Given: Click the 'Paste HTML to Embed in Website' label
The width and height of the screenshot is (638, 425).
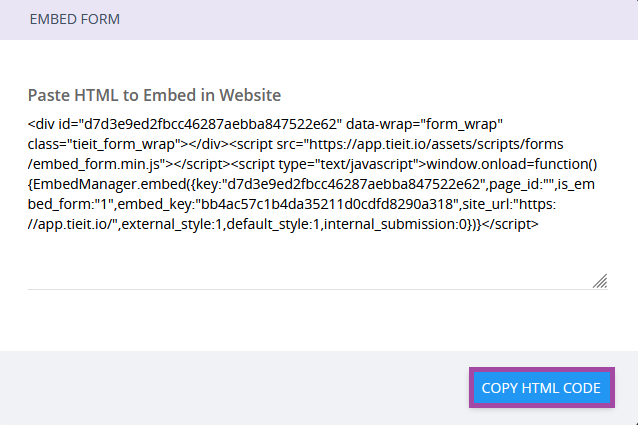Looking at the screenshot, I should coord(154,95).
